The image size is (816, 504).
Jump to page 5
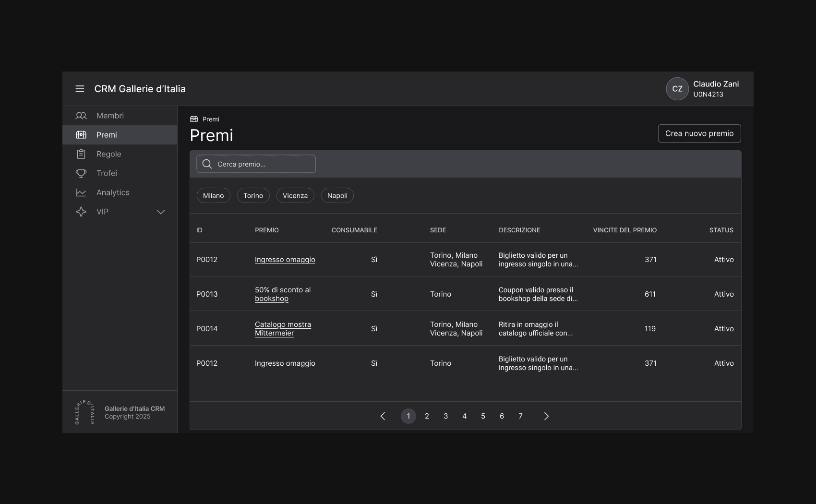click(483, 416)
